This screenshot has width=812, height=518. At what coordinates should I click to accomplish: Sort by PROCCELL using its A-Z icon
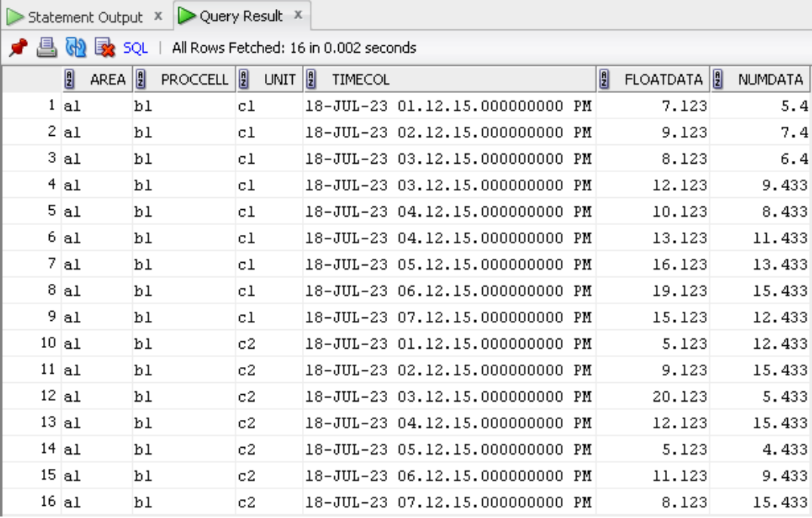point(140,76)
